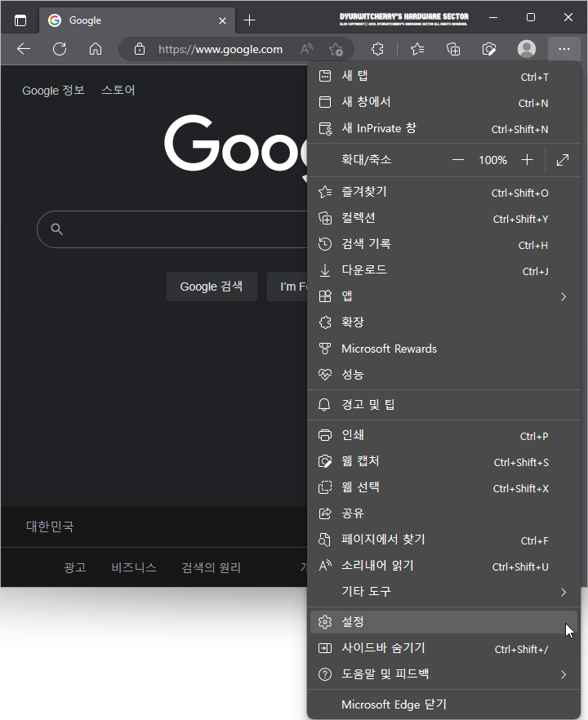Open 경고 및 팁 menu item
The image size is (588, 720).
pyautogui.click(x=443, y=405)
